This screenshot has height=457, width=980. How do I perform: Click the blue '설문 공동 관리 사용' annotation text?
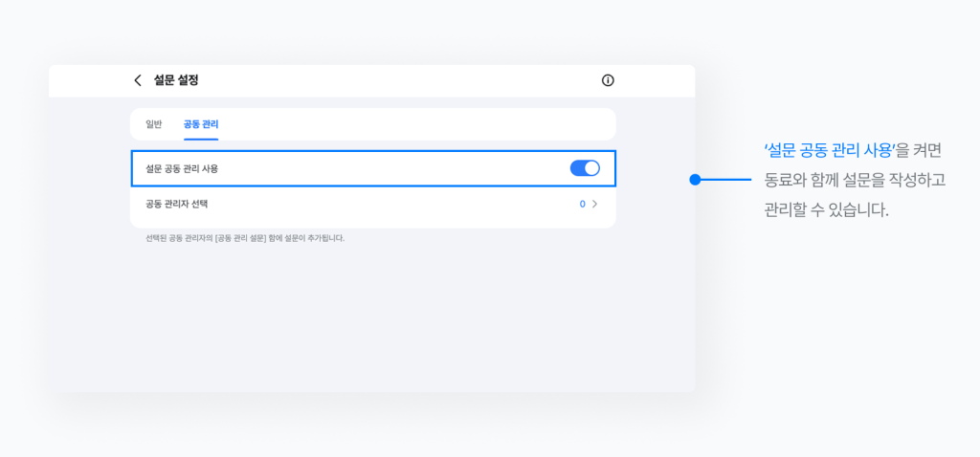pos(829,150)
